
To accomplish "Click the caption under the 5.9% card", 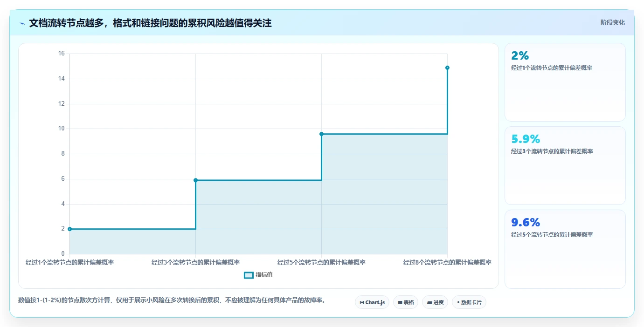I will tap(552, 151).
